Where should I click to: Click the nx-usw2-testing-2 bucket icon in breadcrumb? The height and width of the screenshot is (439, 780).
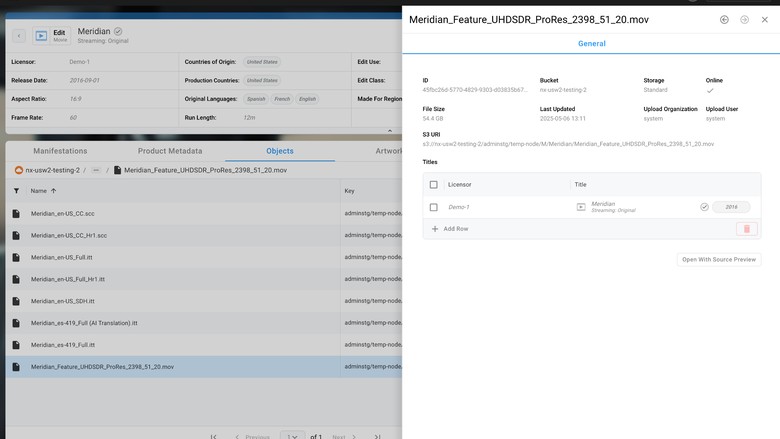pyautogui.click(x=19, y=170)
